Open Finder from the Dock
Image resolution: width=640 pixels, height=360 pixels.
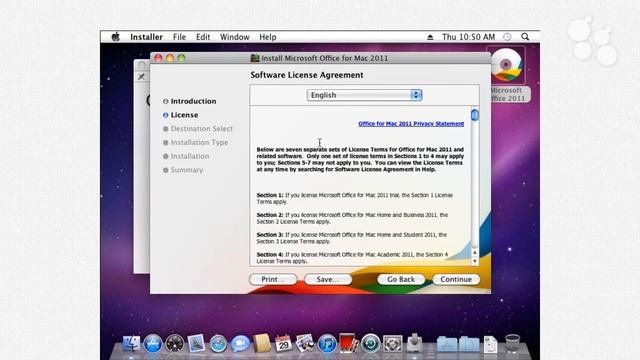pyautogui.click(x=131, y=344)
